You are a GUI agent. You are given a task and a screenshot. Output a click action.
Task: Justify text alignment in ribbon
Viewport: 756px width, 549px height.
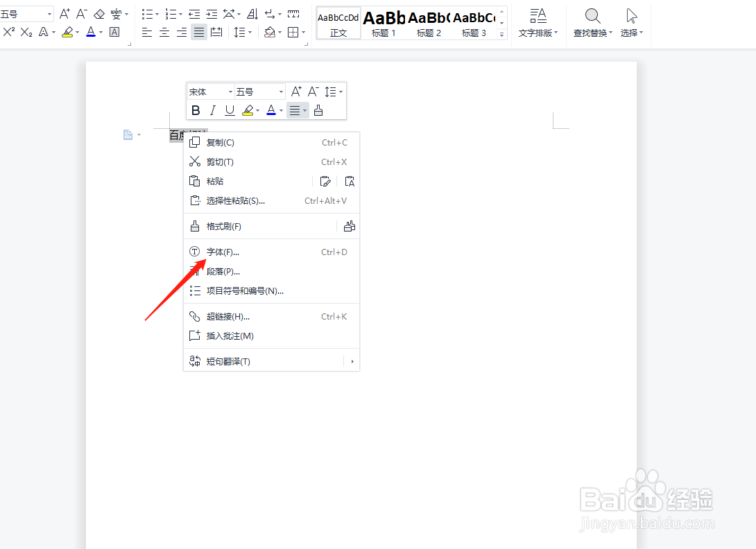point(199,33)
